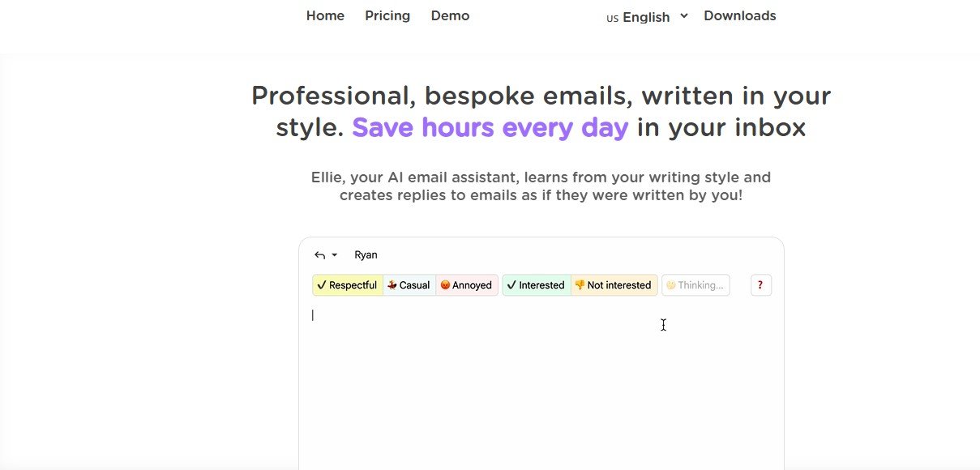
Task: Click the dancer emoji on Casual tone
Action: (392, 285)
